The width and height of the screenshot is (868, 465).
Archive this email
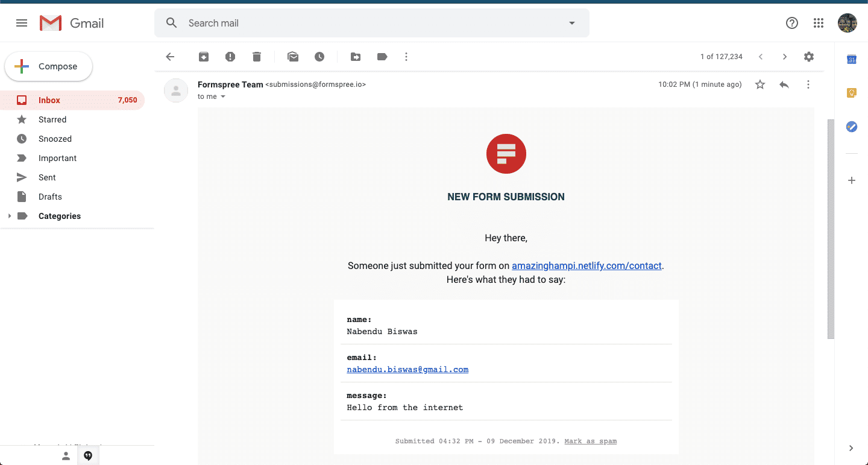coord(204,57)
